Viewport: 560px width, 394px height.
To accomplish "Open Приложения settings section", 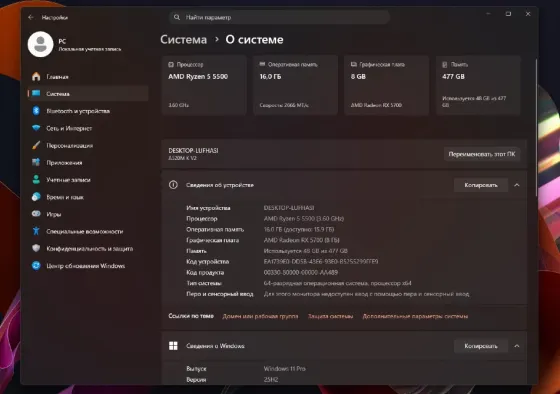I will click(88, 162).
